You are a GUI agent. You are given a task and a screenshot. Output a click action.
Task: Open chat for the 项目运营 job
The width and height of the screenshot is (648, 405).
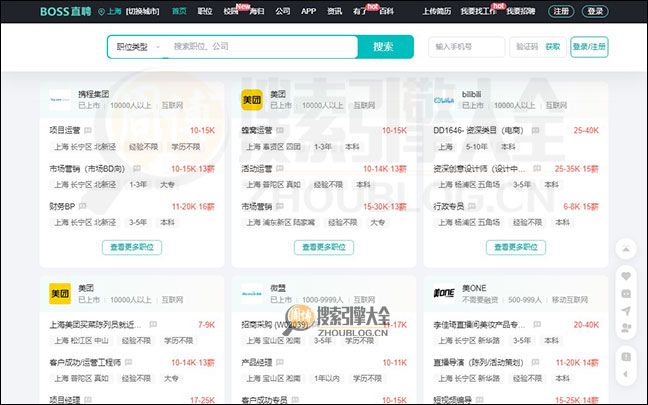[88, 130]
